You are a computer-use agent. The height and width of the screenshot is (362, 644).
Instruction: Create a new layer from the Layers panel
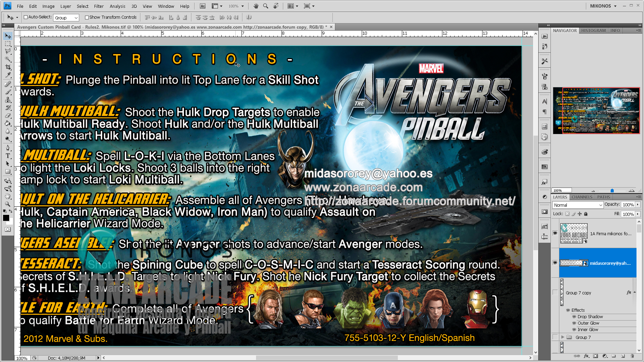623,356
